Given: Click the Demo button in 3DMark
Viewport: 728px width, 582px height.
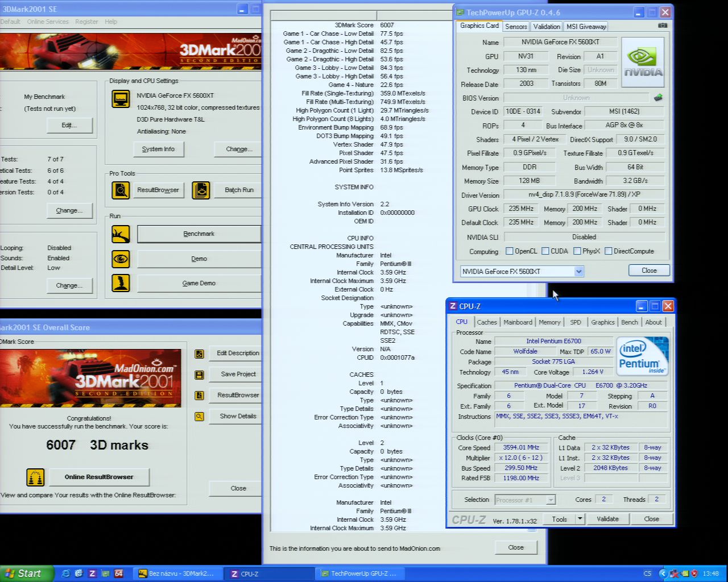Looking at the screenshot, I should [198, 259].
